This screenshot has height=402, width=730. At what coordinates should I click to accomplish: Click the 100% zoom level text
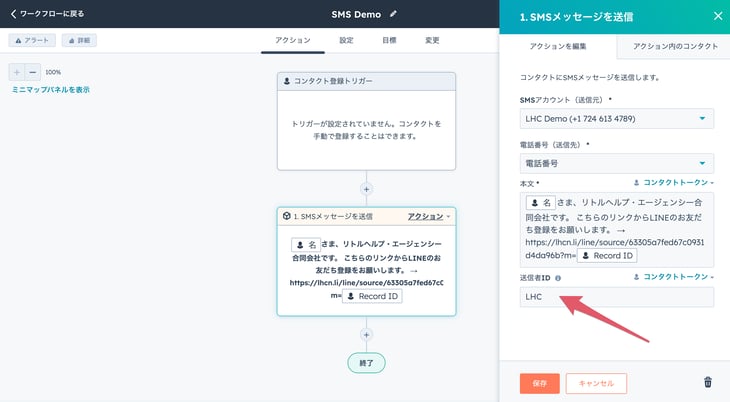pos(53,72)
